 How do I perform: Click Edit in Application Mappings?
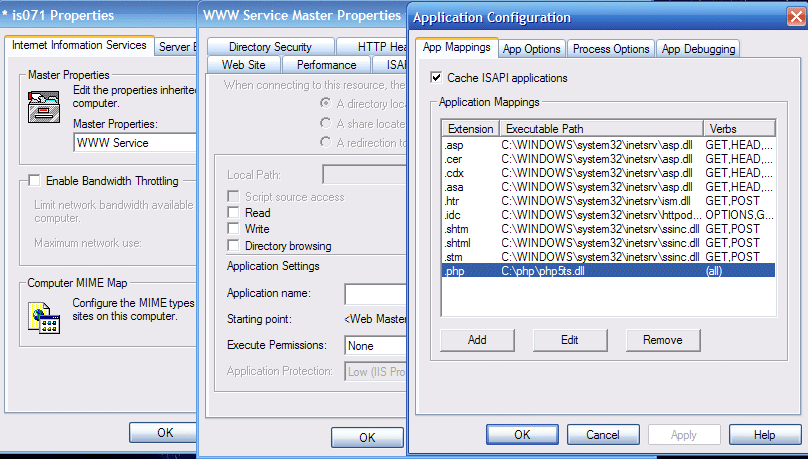(570, 340)
